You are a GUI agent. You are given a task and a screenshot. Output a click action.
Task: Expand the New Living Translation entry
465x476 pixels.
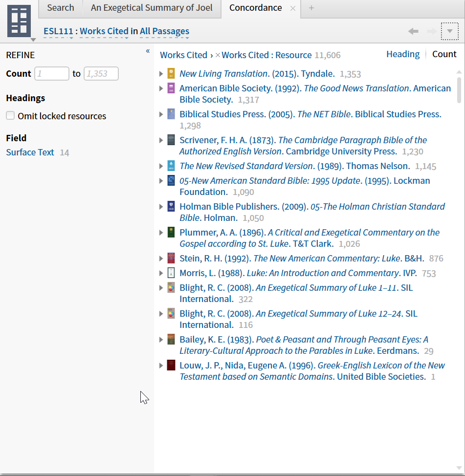tap(161, 73)
